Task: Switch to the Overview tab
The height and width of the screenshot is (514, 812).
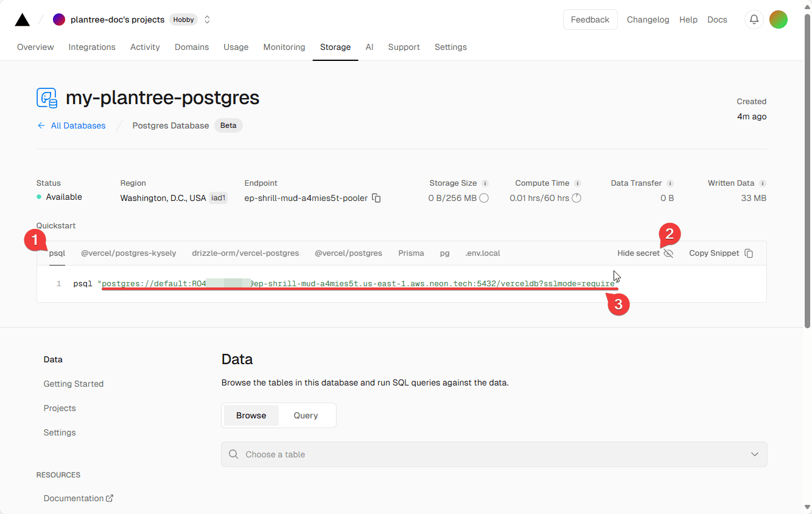Action: 35,47
